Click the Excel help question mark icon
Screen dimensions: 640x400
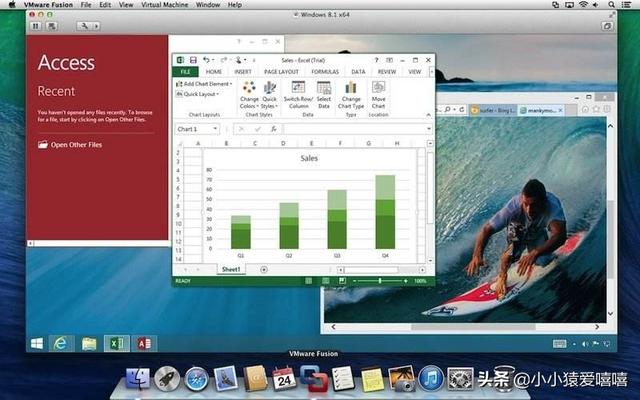point(376,60)
